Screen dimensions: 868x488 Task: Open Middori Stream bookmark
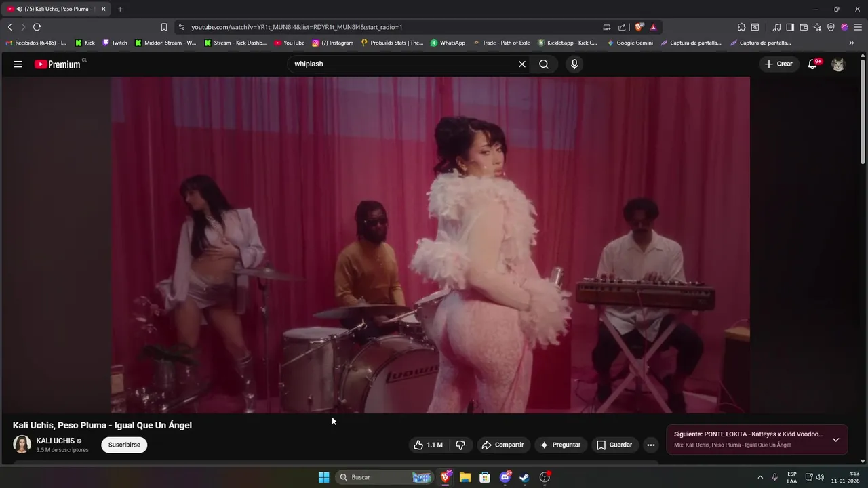pos(165,43)
